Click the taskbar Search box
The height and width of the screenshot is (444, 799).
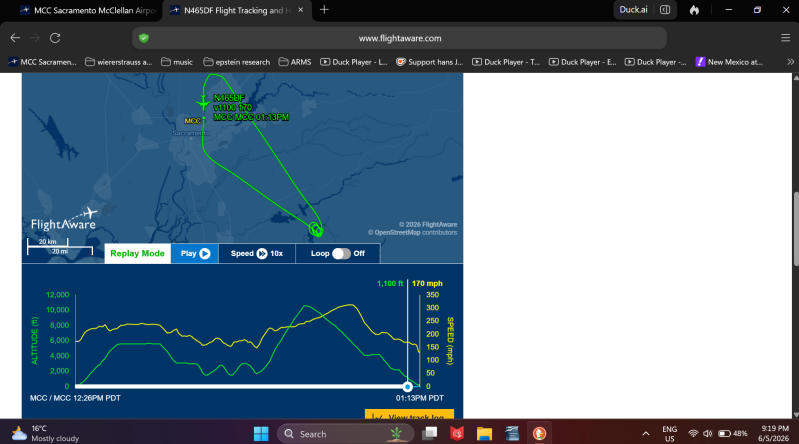coord(344,434)
